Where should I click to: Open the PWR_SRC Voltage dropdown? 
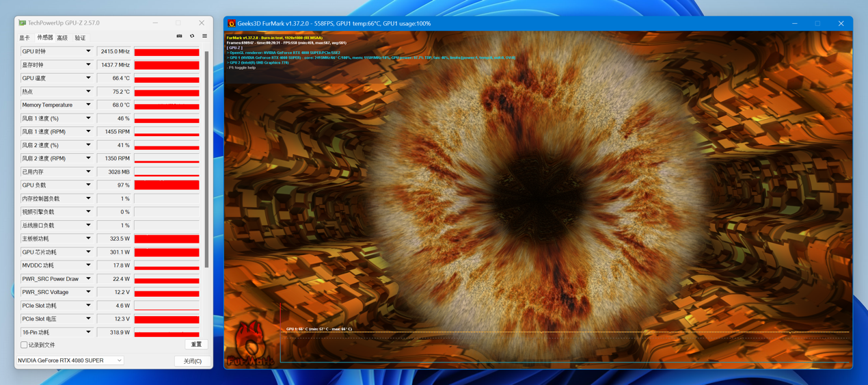coord(88,293)
